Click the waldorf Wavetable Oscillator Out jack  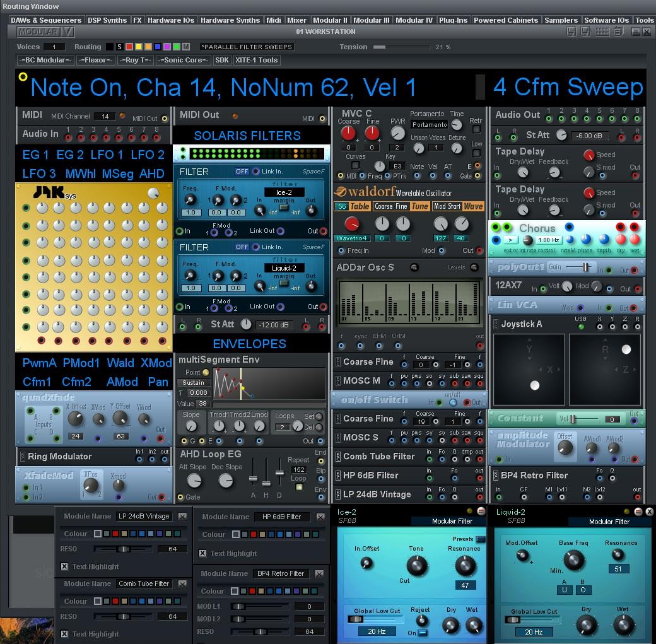[479, 250]
